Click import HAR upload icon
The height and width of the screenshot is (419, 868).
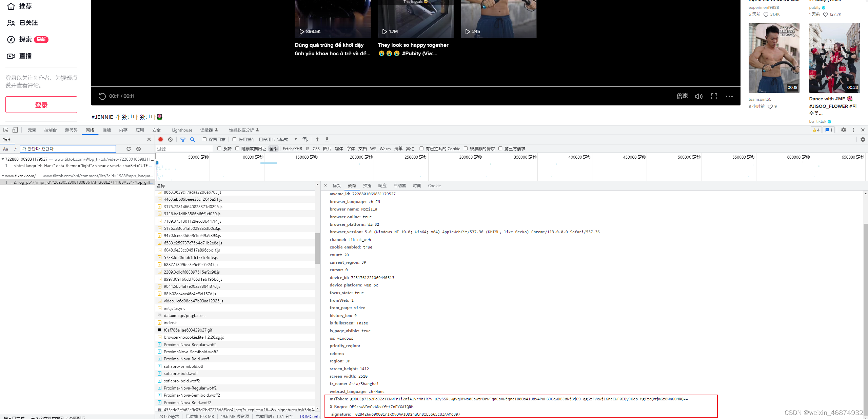pyautogui.click(x=317, y=139)
